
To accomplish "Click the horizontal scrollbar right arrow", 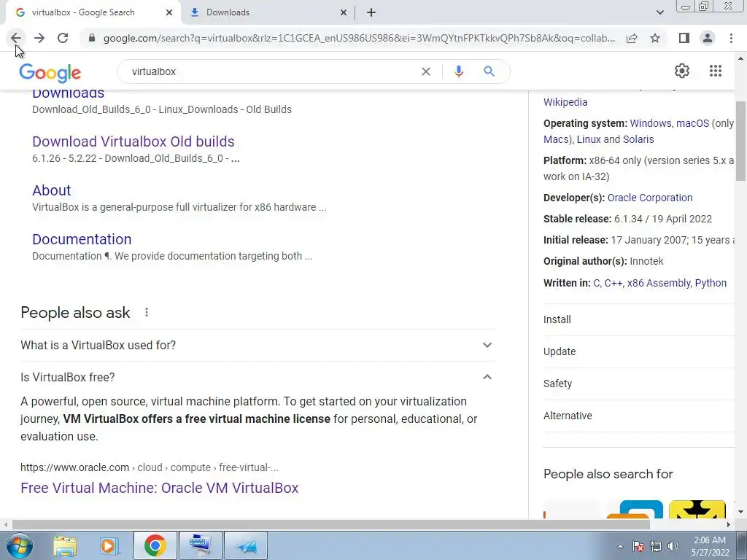I will [x=729, y=524].
